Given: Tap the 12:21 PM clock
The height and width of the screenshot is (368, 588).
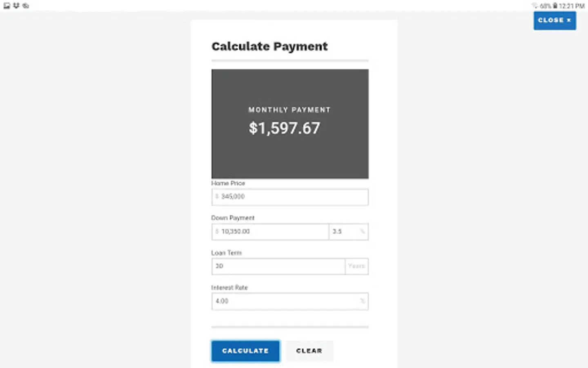Looking at the screenshot, I should click(572, 6).
